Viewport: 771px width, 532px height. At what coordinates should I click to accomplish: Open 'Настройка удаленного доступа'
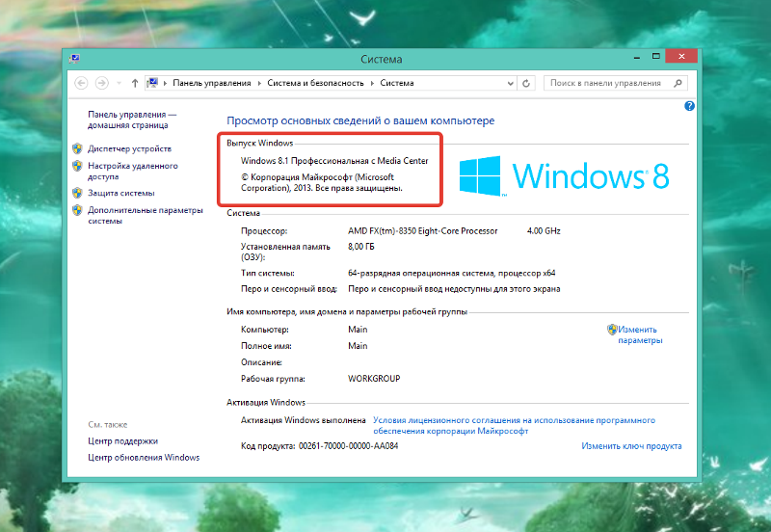tap(133, 172)
